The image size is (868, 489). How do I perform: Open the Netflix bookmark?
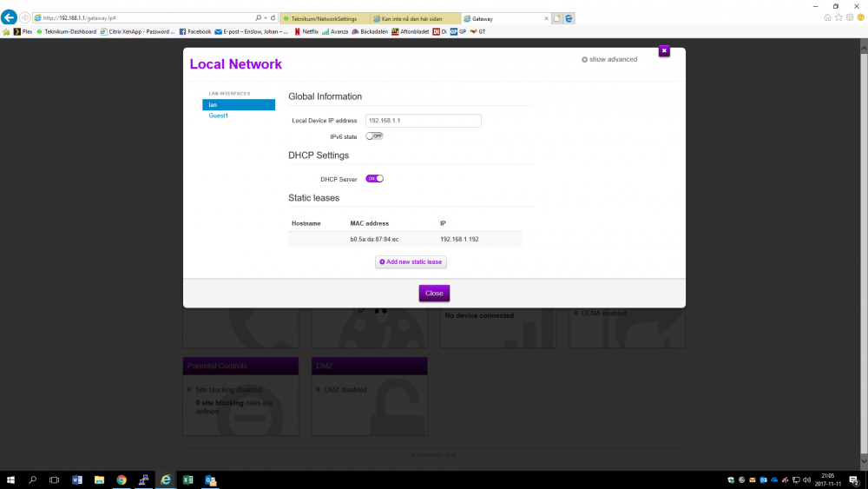306,31
